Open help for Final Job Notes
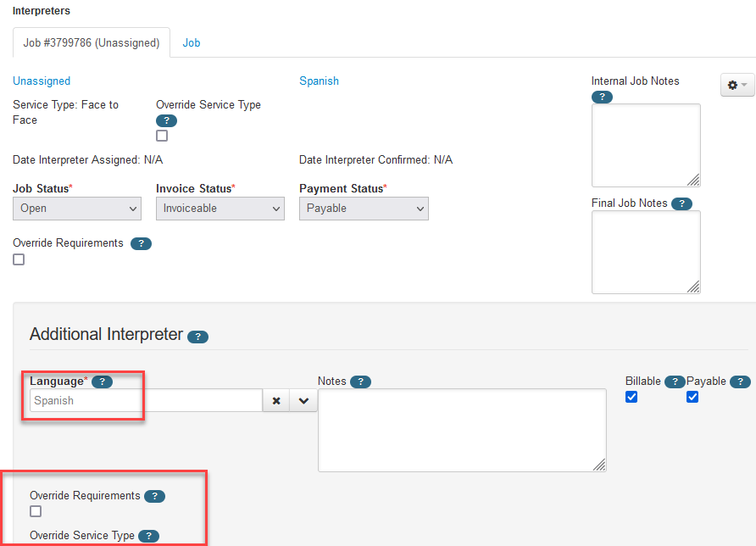 pyautogui.click(x=681, y=203)
